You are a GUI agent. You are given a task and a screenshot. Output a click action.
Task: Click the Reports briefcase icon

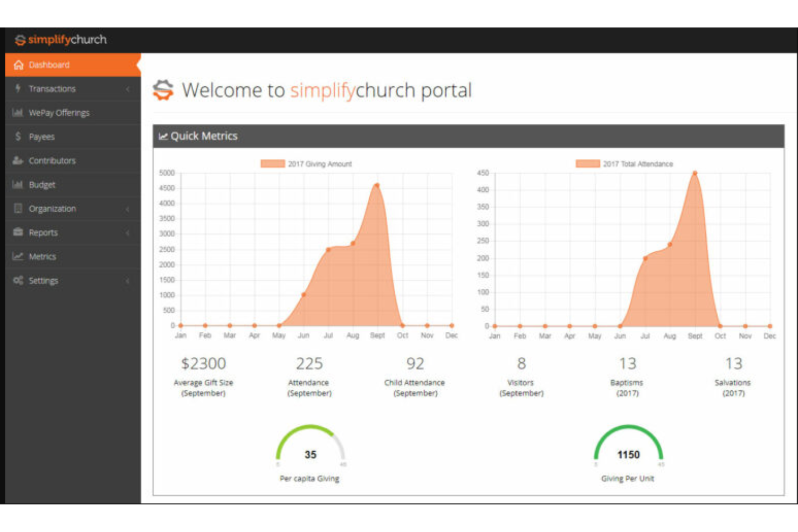click(18, 232)
